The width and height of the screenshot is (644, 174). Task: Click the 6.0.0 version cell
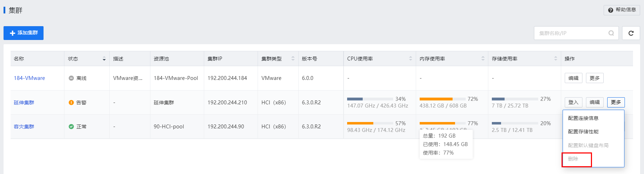(x=307, y=78)
